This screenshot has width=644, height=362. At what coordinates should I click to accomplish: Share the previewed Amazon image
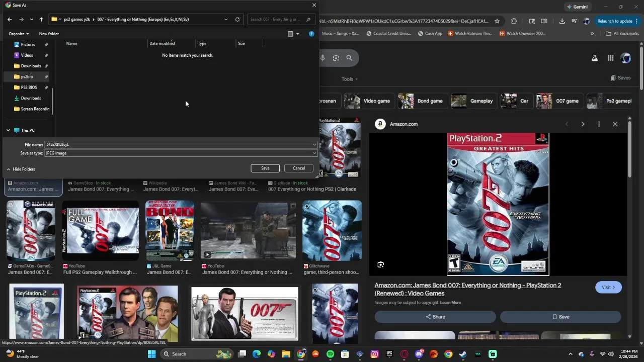pyautogui.click(x=435, y=317)
